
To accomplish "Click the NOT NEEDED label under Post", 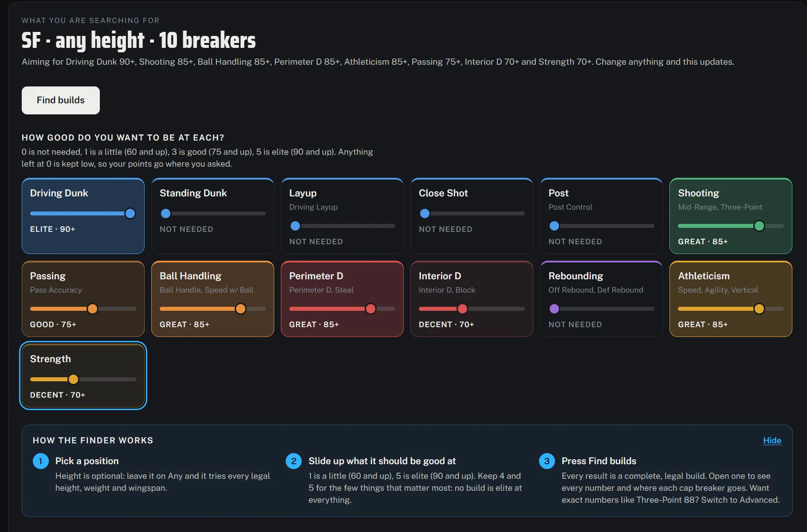I will pyautogui.click(x=575, y=242).
